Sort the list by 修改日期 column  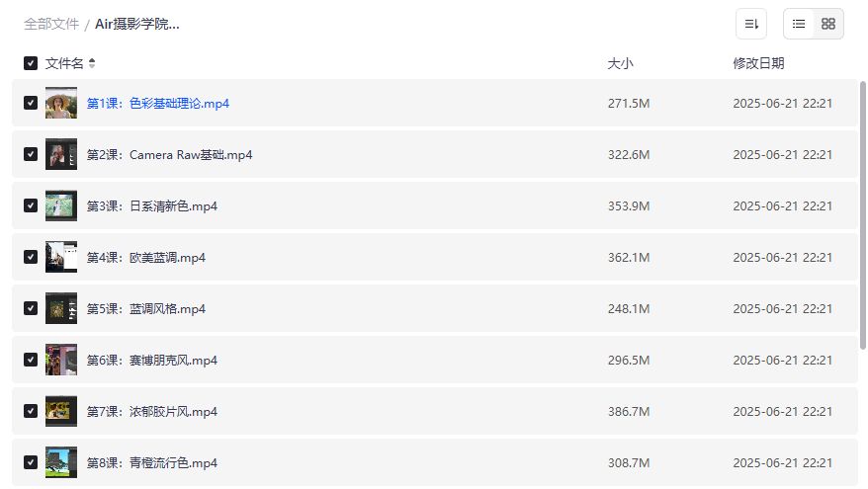pos(758,63)
